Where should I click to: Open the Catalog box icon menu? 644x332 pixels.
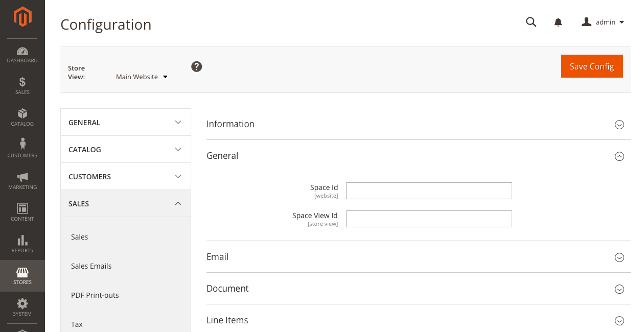(22, 117)
